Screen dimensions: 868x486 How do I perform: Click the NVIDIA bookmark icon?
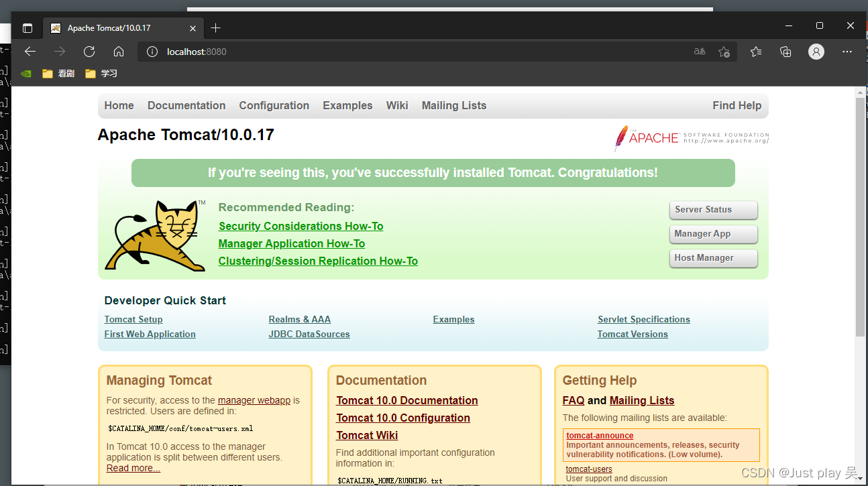click(26, 74)
